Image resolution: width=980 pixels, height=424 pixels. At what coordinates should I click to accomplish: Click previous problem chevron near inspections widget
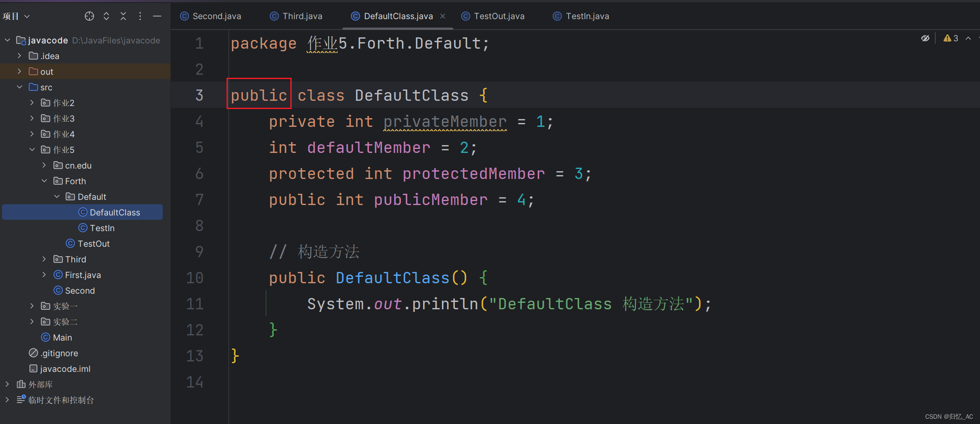(x=968, y=38)
